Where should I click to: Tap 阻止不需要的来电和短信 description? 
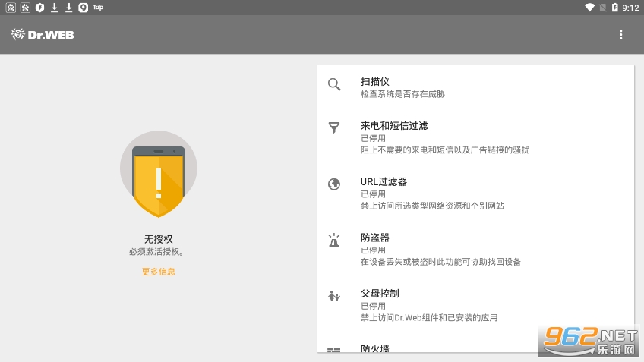pos(445,150)
